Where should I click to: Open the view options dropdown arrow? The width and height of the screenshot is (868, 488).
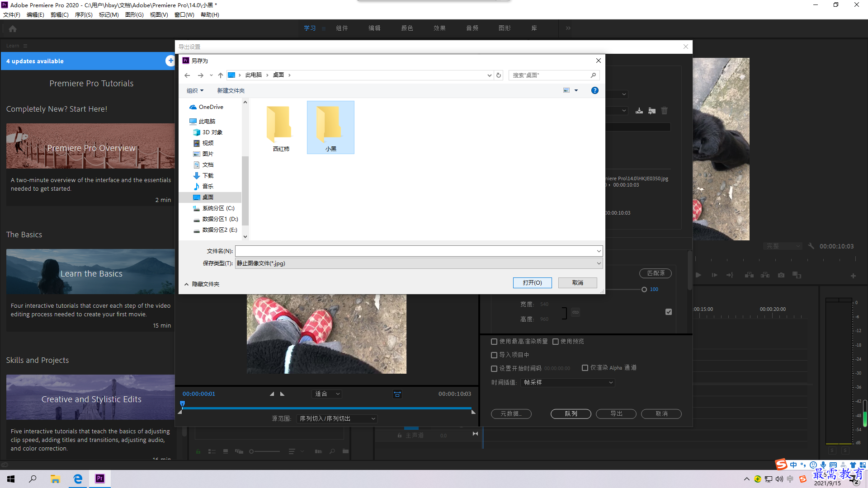[576, 90]
